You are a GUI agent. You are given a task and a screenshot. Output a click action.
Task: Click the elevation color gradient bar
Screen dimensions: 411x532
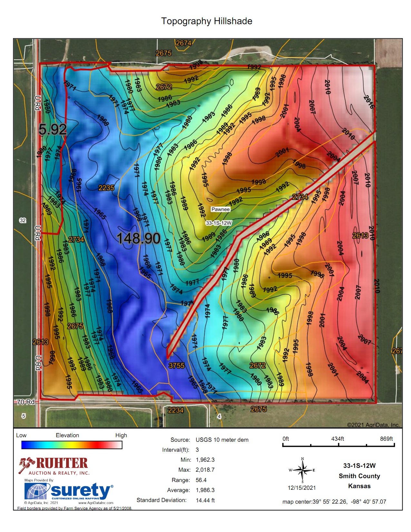[x=72, y=445]
